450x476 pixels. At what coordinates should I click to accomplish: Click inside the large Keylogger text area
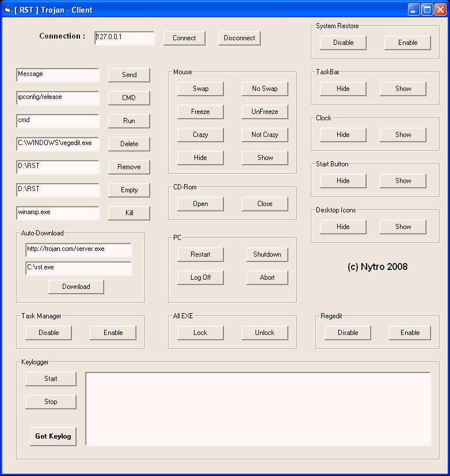point(258,409)
